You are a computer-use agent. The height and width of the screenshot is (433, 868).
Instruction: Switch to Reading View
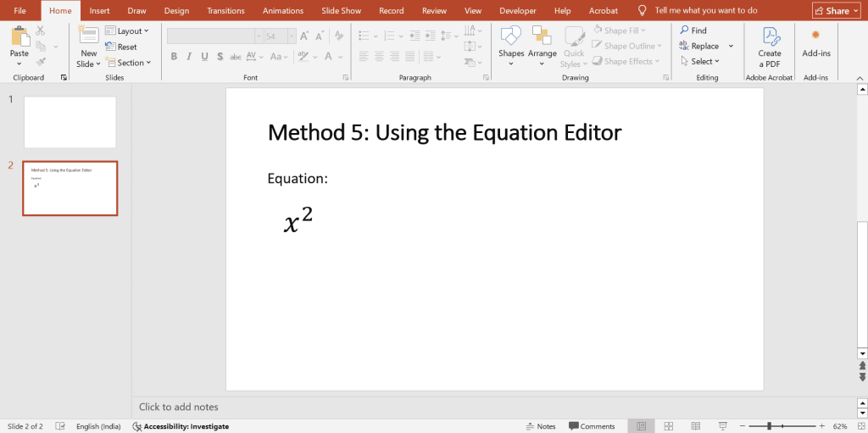tap(696, 426)
